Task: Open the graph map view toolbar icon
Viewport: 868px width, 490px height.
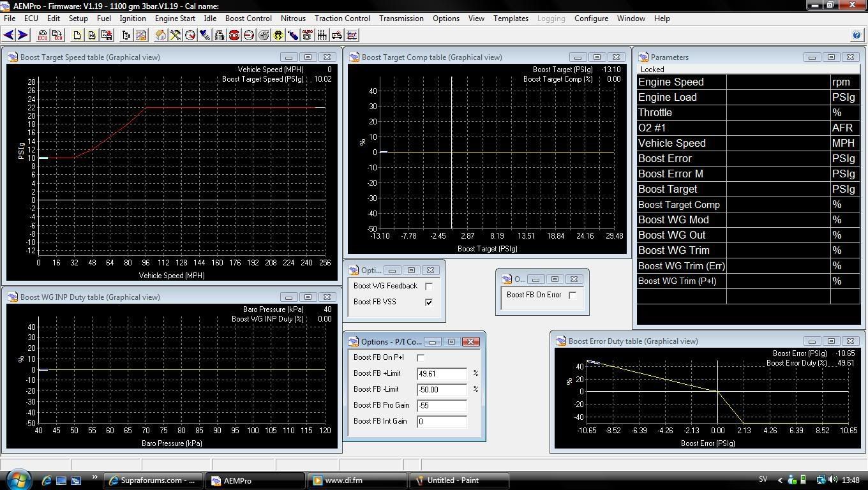Action: (141, 35)
